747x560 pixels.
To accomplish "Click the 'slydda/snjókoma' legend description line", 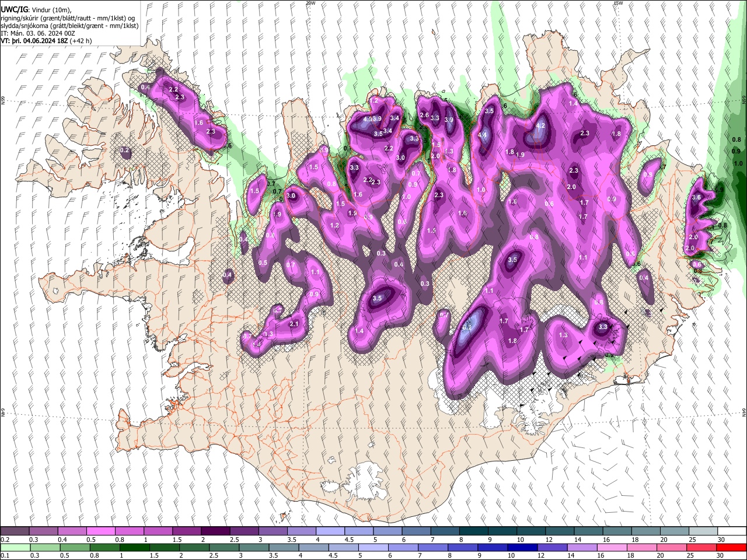I will [69, 26].
